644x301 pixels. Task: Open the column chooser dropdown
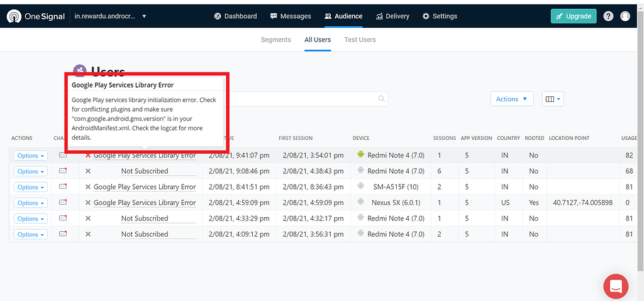pos(553,99)
